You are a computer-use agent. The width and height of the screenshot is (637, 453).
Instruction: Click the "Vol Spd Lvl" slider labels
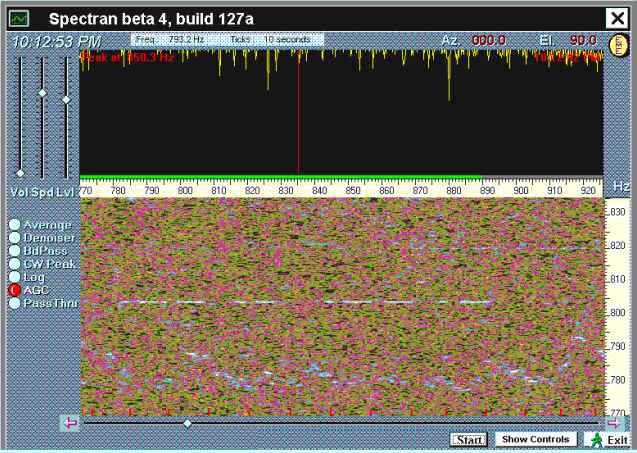point(42,192)
